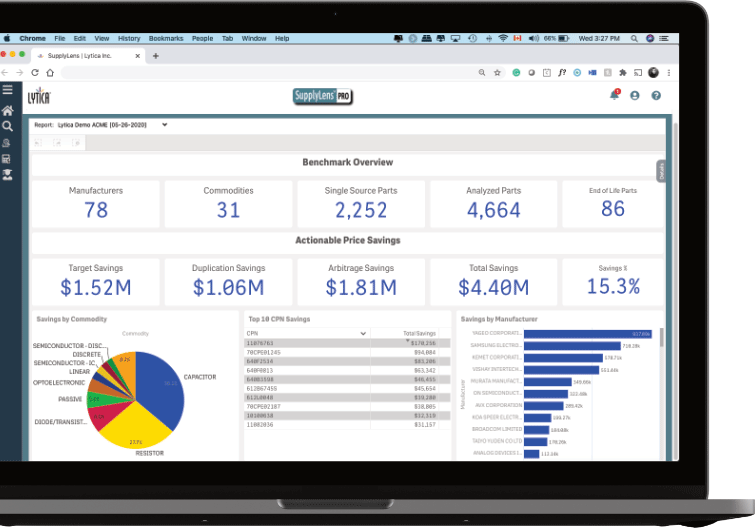Select the SAMSUNG ELECTRO bar
The width and height of the screenshot is (756, 528).
click(x=572, y=346)
